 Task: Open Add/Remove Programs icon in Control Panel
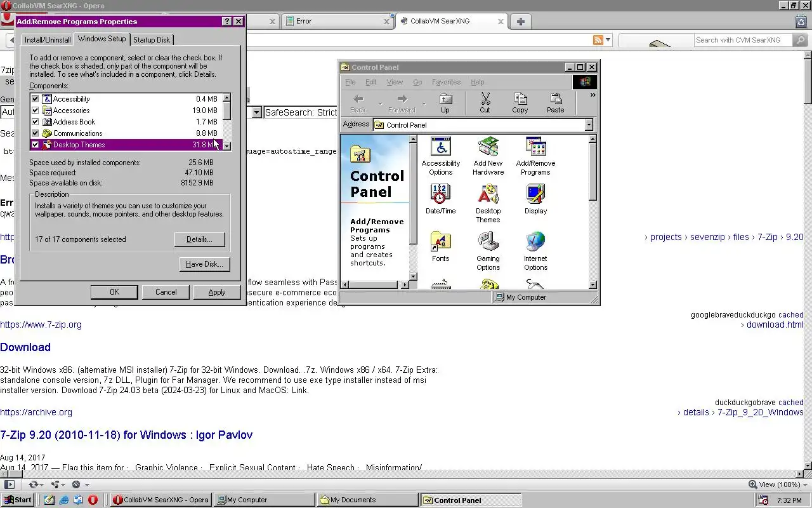click(x=535, y=156)
